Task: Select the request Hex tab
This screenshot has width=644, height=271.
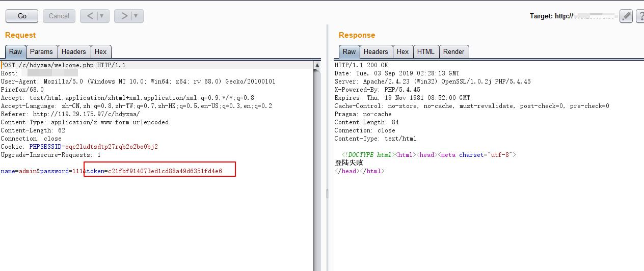Action: (101, 51)
